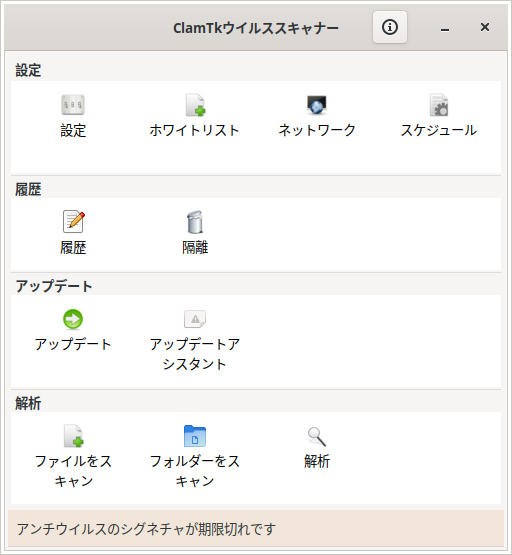Open the スケジュール scheduler icon
The width and height of the screenshot is (512, 555).
pyautogui.click(x=439, y=105)
